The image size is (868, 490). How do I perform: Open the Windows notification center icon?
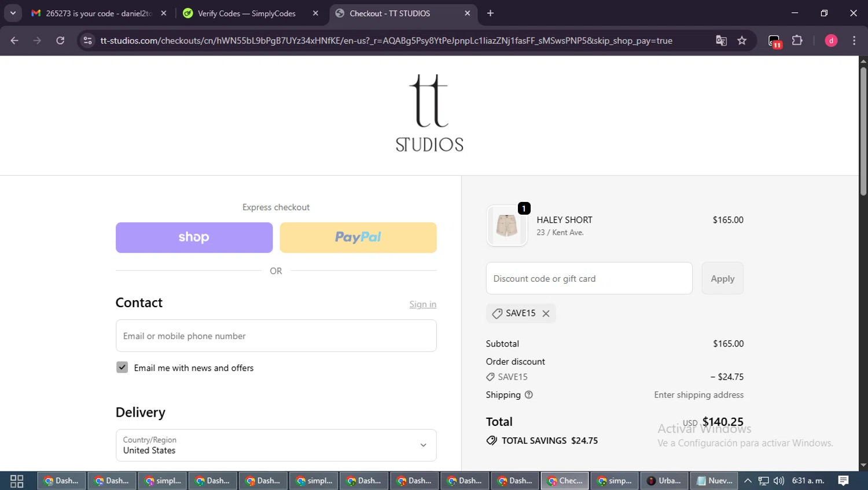point(844,481)
